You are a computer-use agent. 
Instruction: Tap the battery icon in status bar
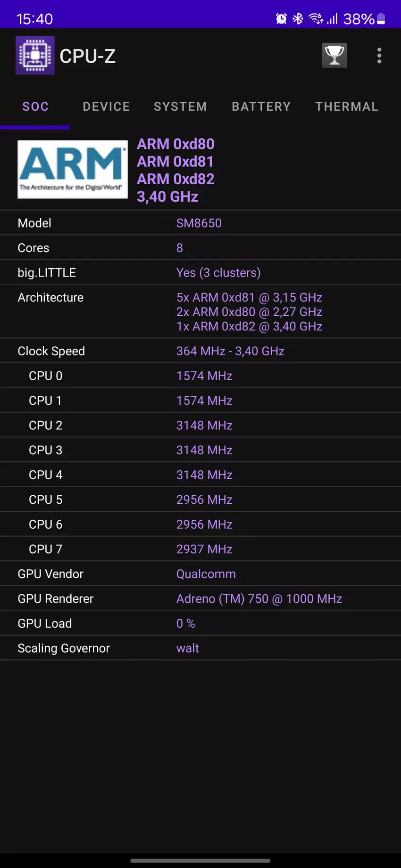(381, 19)
